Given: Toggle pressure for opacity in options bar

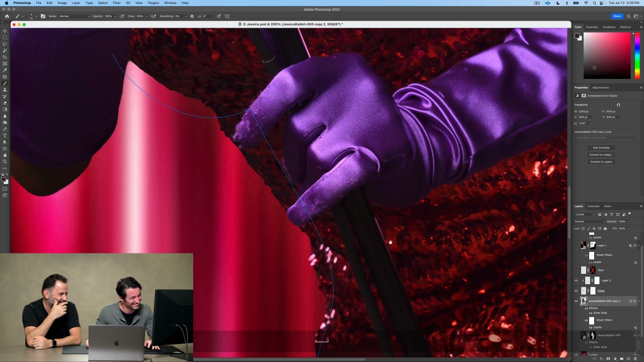Looking at the screenshot, I should pos(122,16).
